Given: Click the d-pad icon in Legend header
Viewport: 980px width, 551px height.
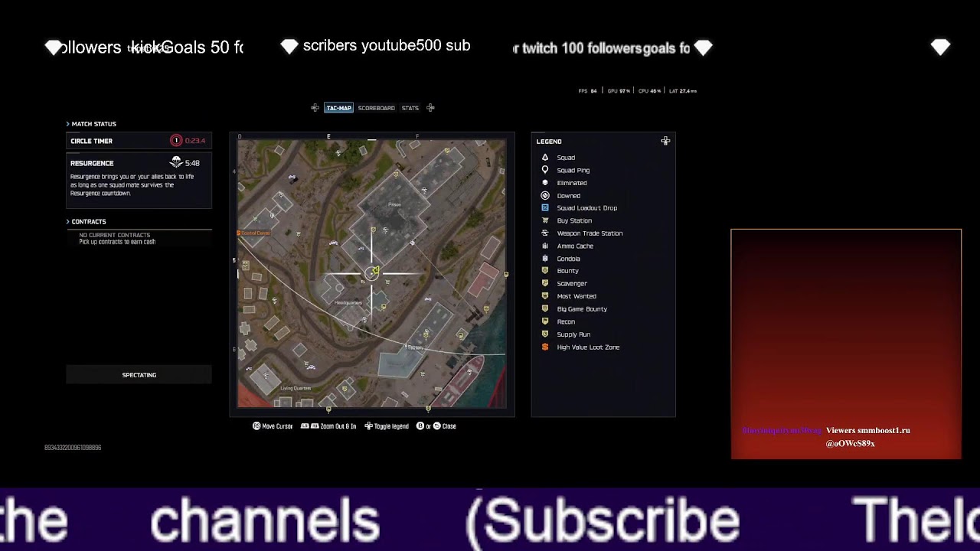Looking at the screenshot, I should click(665, 141).
